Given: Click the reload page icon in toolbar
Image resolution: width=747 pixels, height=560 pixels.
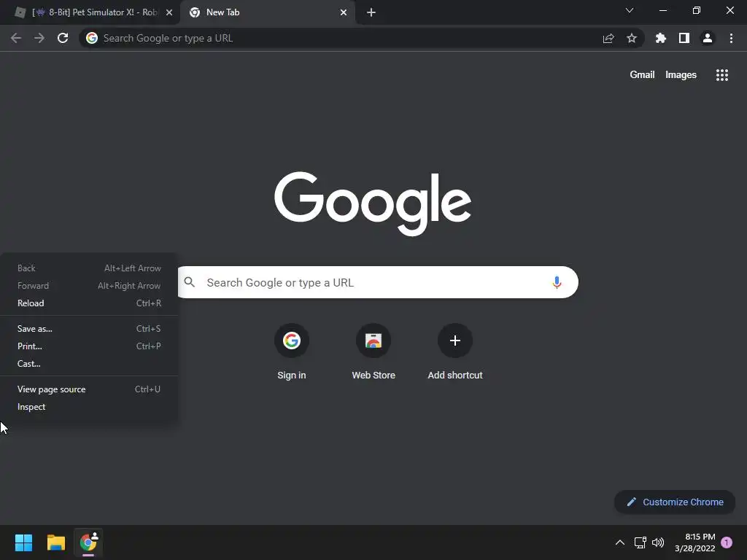Looking at the screenshot, I should click(63, 38).
